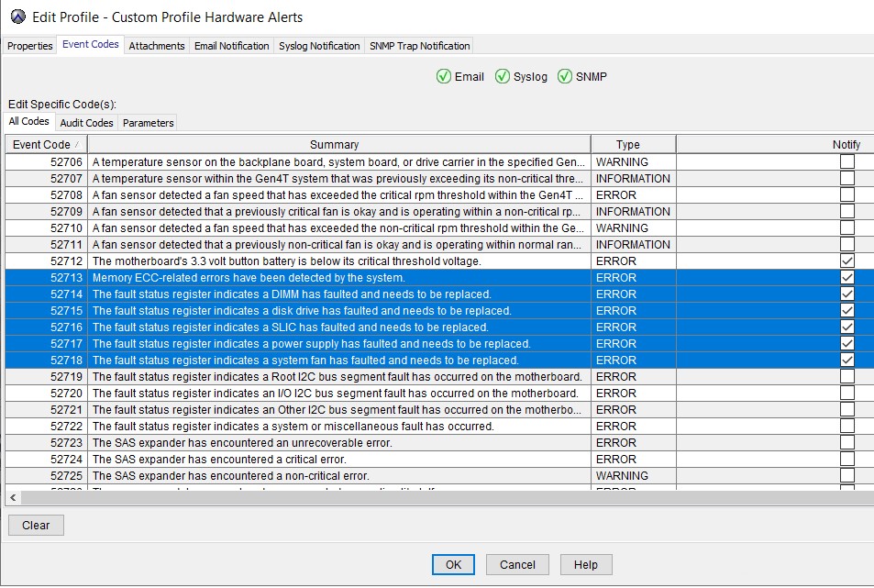
Task: Confirm with the OK button
Action: point(453,564)
